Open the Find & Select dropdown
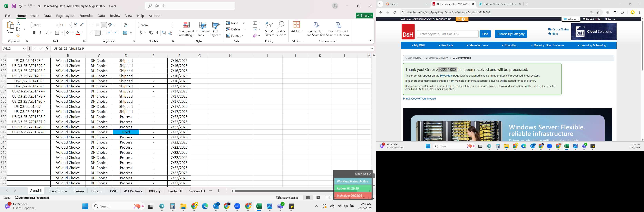Screen dimensions: 644x212 (x=281, y=29)
